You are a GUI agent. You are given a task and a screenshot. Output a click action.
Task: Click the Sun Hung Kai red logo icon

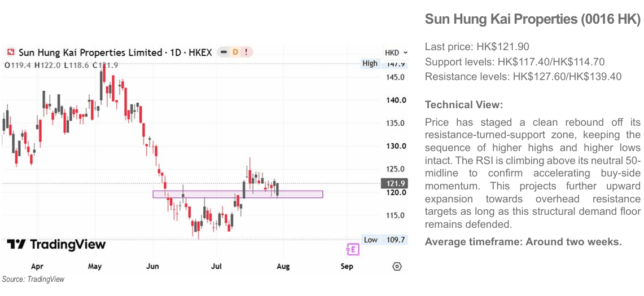coord(11,52)
